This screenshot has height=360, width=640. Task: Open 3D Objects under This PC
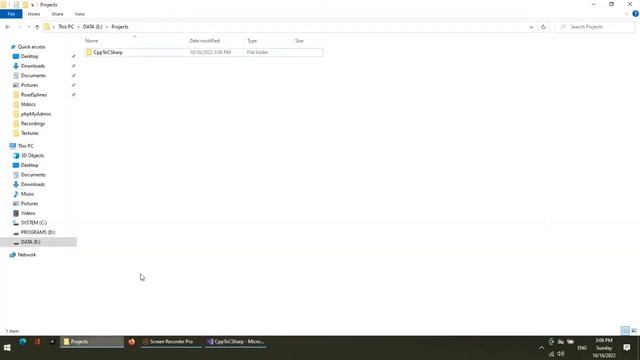32,156
